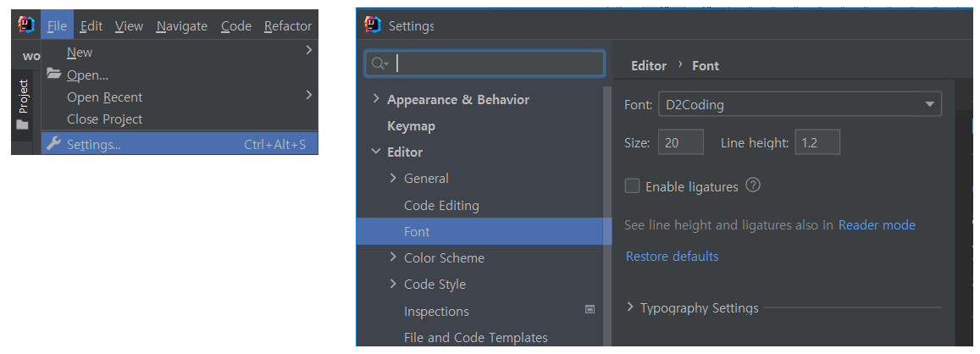This screenshot has height=354, width=980.
Task: Choose Open... in the File menu
Action: pyautogui.click(x=180, y=75)
